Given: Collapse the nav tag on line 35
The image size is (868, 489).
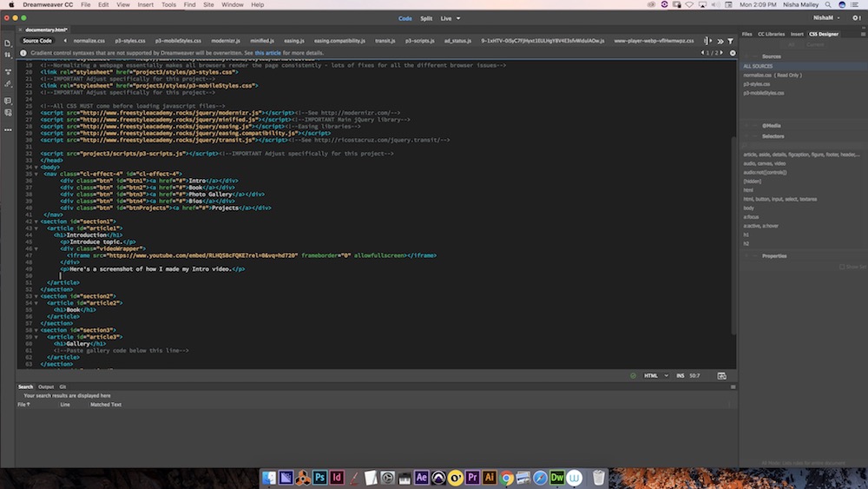Looking at the screenshot, I should click(36, 174).
